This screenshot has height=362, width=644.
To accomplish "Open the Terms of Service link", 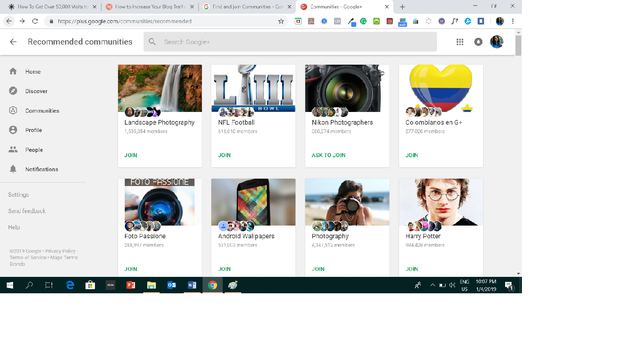I will coord(28,257).
